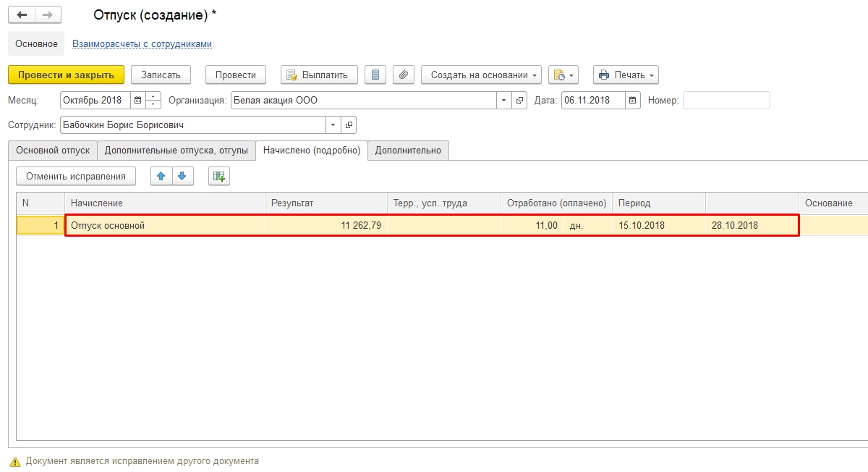Click the Отработано (оплачено) column header

tap(557, 203)
